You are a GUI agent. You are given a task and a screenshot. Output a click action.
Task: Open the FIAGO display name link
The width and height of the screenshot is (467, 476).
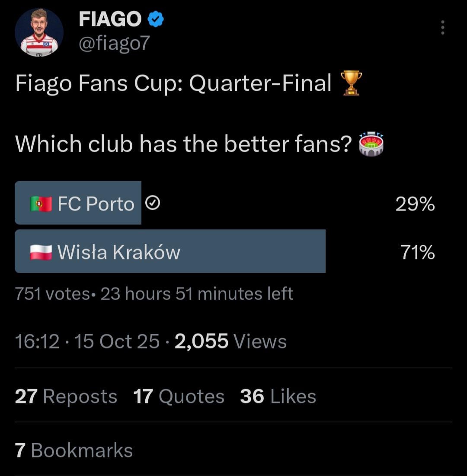click(110, 19)
